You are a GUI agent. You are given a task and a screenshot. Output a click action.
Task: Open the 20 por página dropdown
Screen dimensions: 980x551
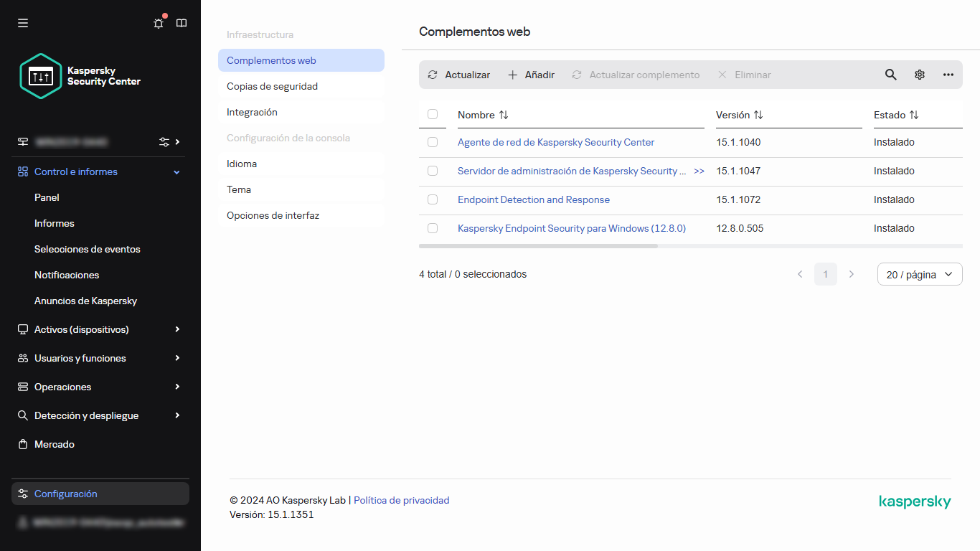point(920,274)
